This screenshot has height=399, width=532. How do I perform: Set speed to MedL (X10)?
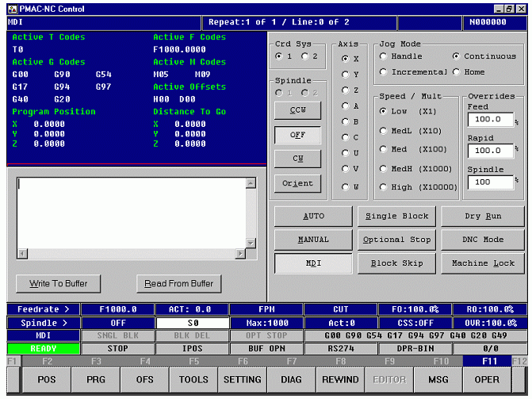383,131
